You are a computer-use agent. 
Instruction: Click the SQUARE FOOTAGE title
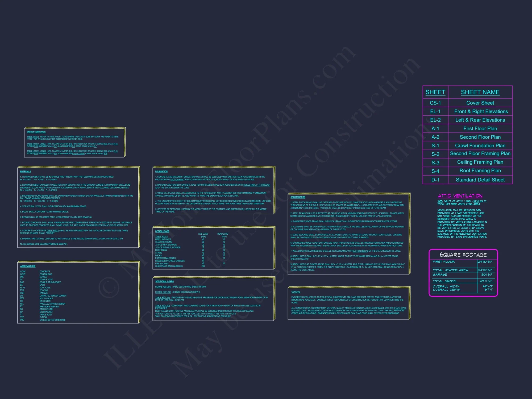point(463,255)
